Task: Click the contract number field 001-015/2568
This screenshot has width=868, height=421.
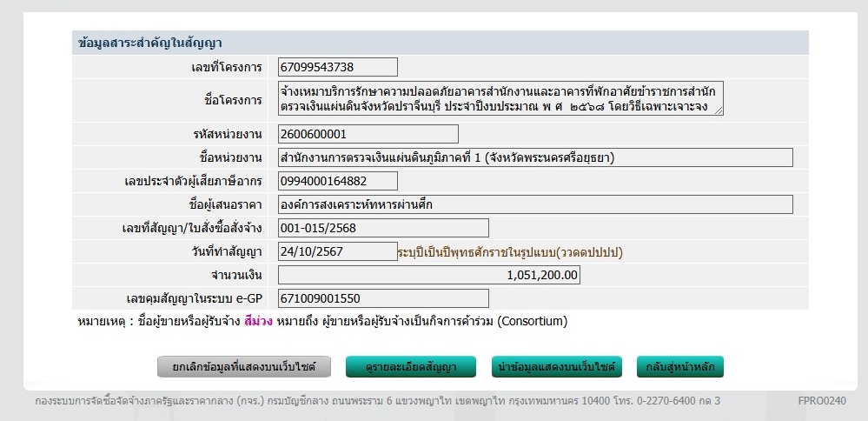Action: point(382,228)
